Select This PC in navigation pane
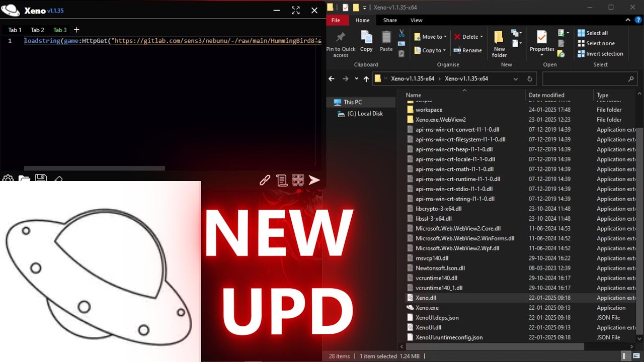 coord(353,102)
